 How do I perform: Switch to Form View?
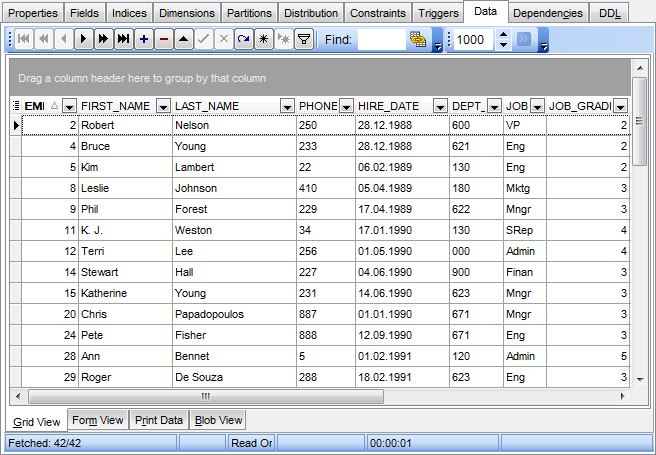coord(98,420)
